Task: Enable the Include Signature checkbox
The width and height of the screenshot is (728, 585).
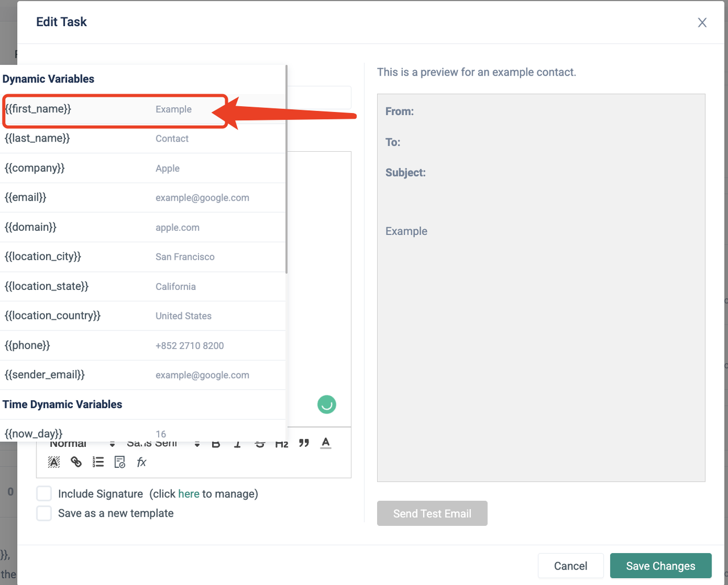Action: tap(44, 493)
